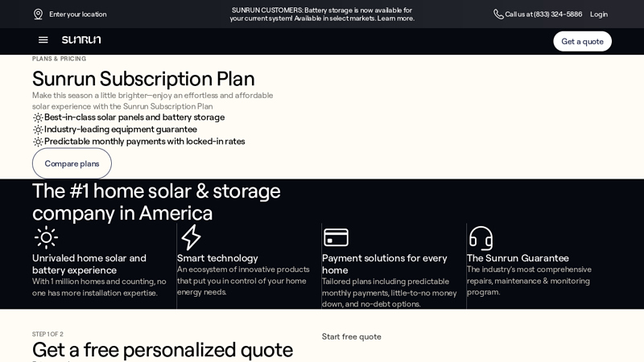Click the Sunrun logo
Screen dimensions: 644x362
[81, 40]
